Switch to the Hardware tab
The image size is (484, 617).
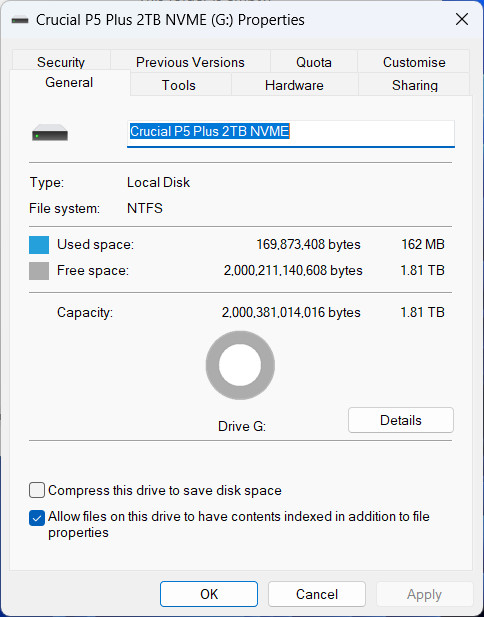click(294, 85)
